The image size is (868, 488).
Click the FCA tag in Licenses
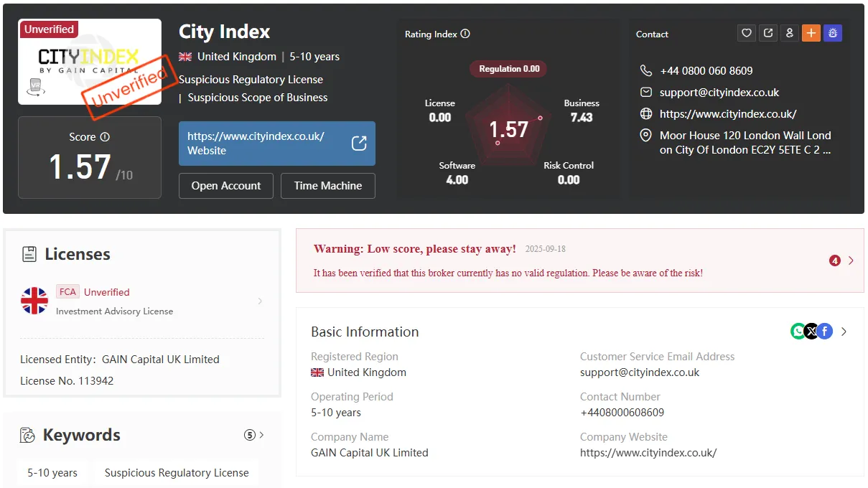click(x=67, y=291)
